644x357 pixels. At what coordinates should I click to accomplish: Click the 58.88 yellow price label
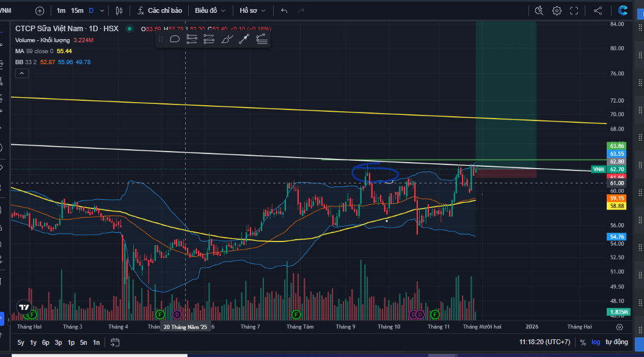coord(617,206)
